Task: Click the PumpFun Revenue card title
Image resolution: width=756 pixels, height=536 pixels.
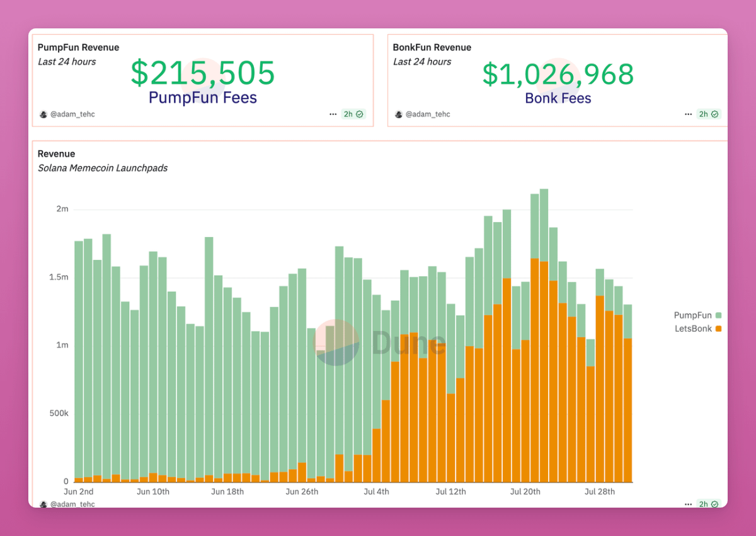Action: (78, 47)
